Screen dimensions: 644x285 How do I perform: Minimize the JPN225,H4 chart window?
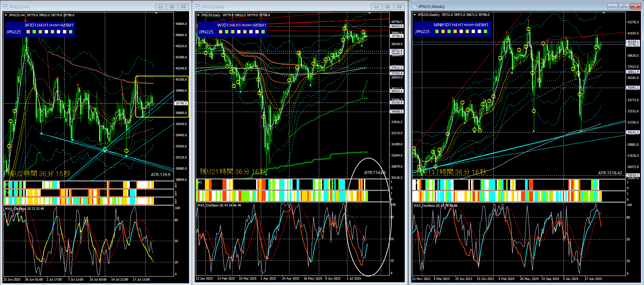pyautogui.click(x=160, y=7)
